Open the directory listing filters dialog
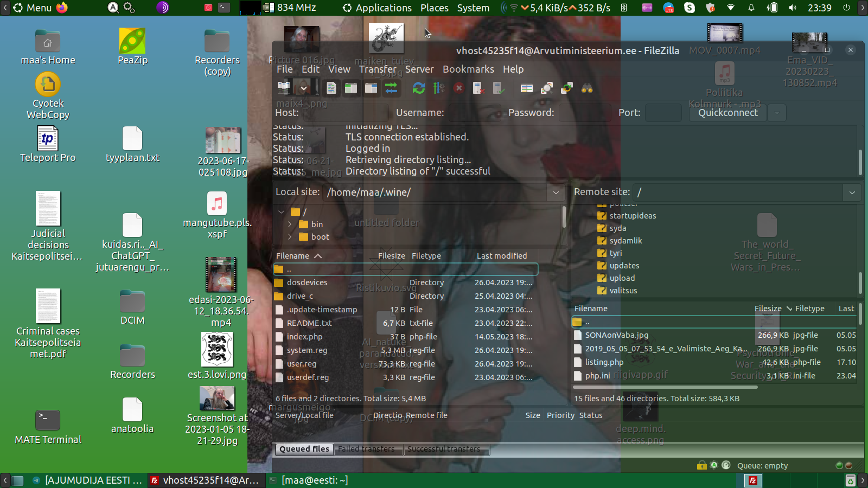 coord(526,88)
